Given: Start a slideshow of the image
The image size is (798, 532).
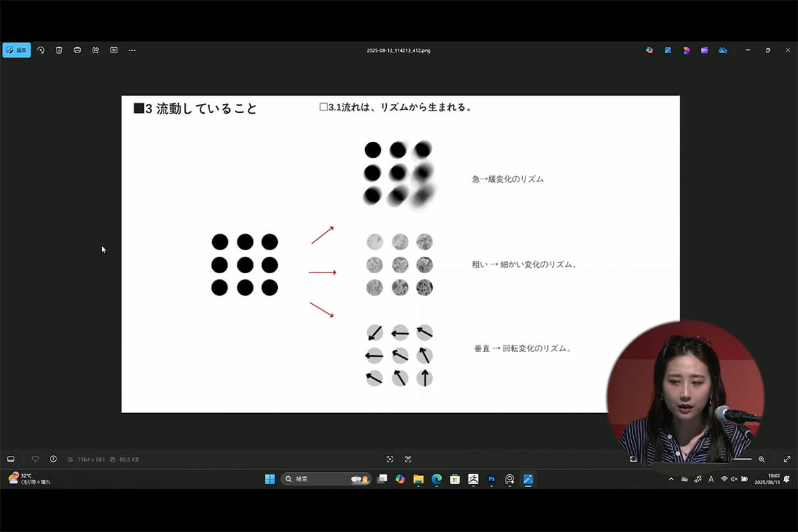Looking at the screenshot, I should 114,50.
